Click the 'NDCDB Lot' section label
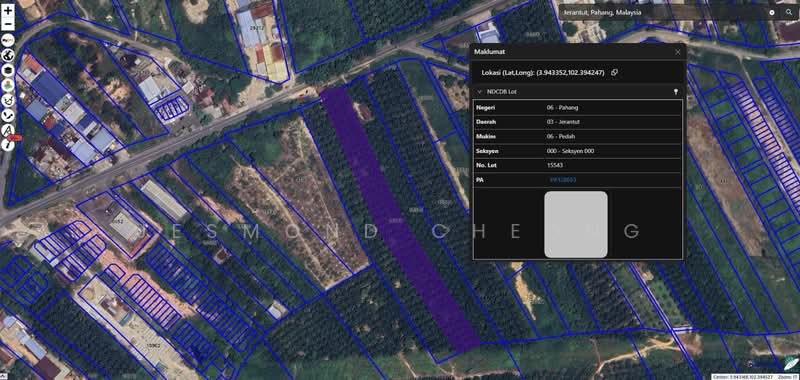 502,92
